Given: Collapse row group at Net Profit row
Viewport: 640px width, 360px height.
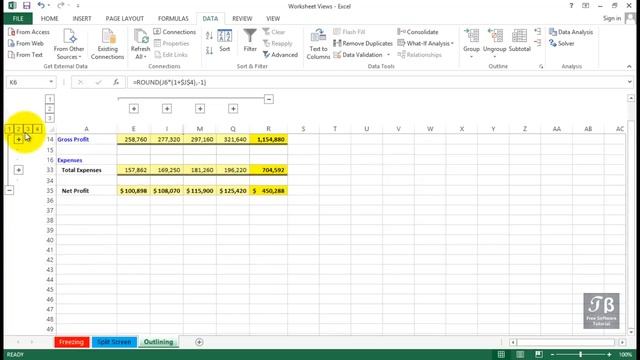Looking at the screenshot, I should coord(9,190).
